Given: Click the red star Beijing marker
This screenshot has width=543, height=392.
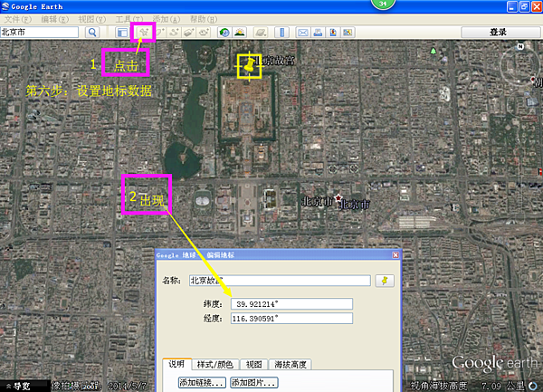Looking at the screenshot, I should pos(338,198).
